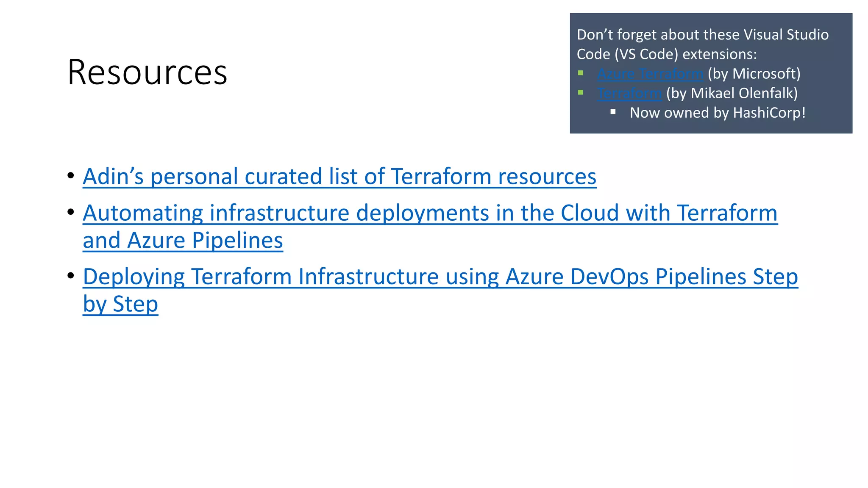Click the 'Code (VS Code) extensions:' line
Image resolution: width=868 pixels, height=488 pixels.
coord(667,54)
